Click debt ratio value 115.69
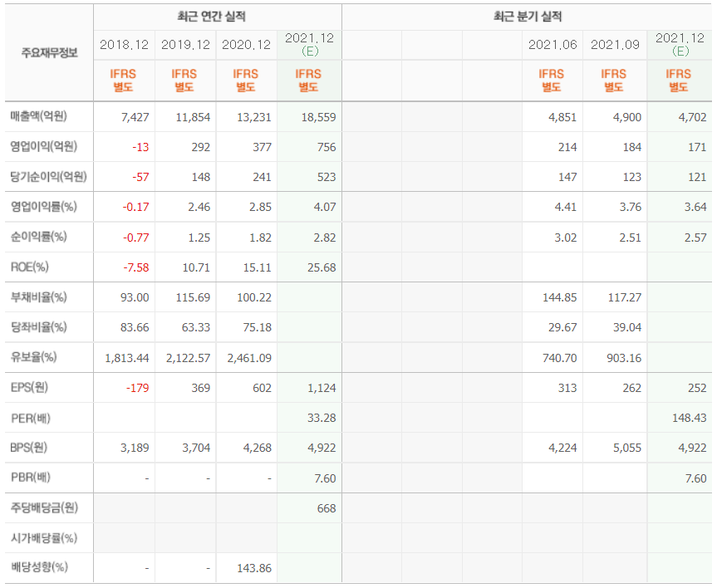The image size is (717, 588). [x=193, y=297]
